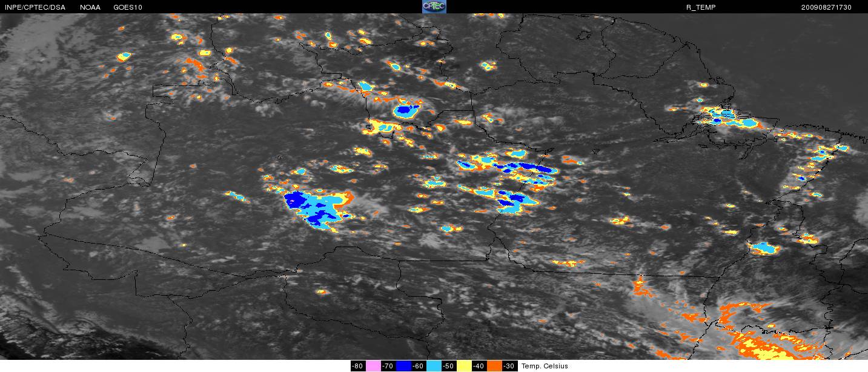The height and width of the screenshot is (372, 868).
Task: Select the -80 legend value
Action: click(358, 366)
